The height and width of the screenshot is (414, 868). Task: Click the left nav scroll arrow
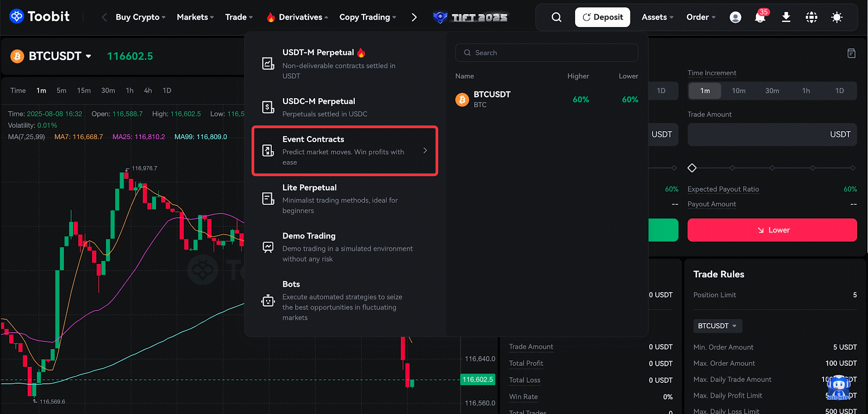point(104,17)
